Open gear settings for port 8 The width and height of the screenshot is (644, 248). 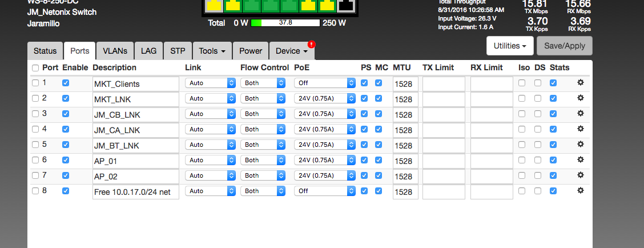tap(580, 191)
